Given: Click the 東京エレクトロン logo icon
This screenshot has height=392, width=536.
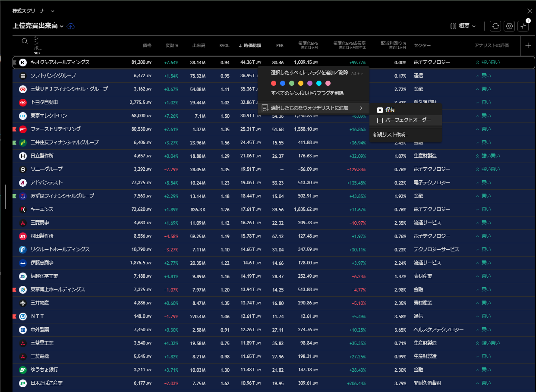Looking at the screenshot, I should (x=23, y=116).
